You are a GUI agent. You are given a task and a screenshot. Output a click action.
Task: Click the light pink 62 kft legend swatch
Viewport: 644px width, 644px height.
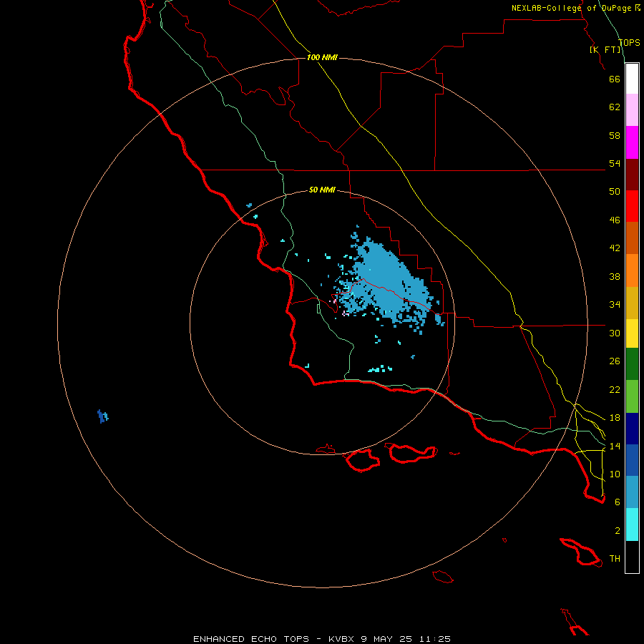632,109
